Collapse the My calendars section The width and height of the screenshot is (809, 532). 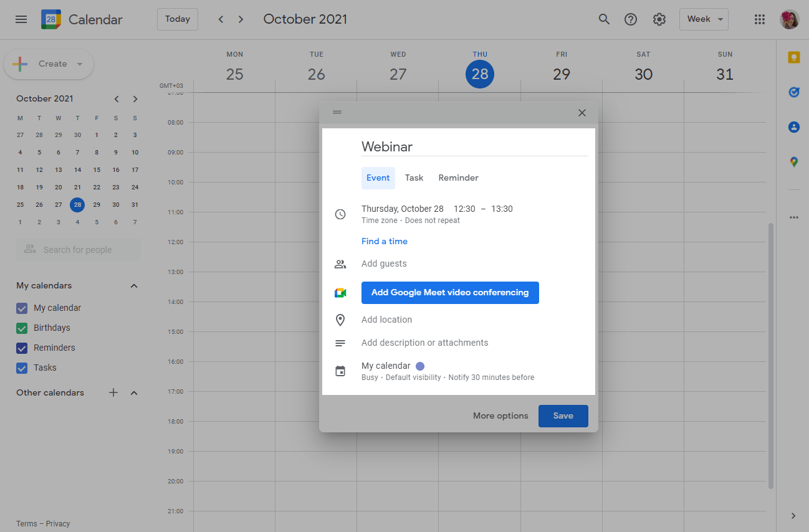133,285
